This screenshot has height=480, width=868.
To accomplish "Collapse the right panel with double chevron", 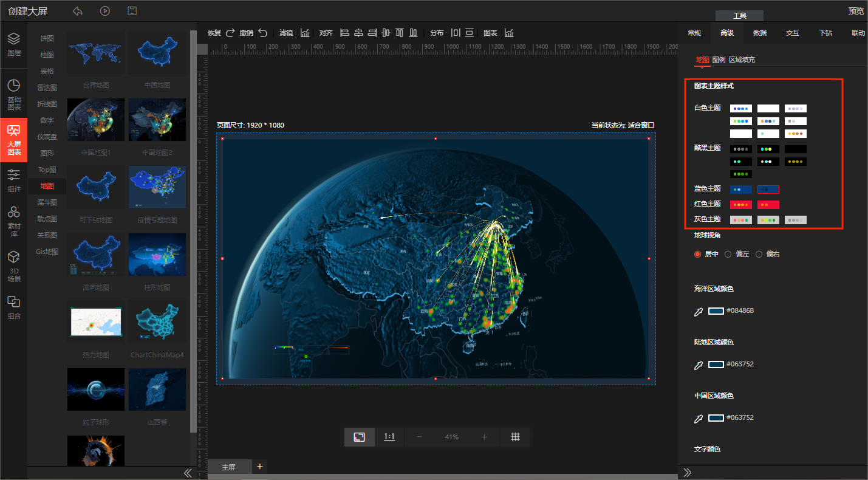I will [x=688, y=473].
